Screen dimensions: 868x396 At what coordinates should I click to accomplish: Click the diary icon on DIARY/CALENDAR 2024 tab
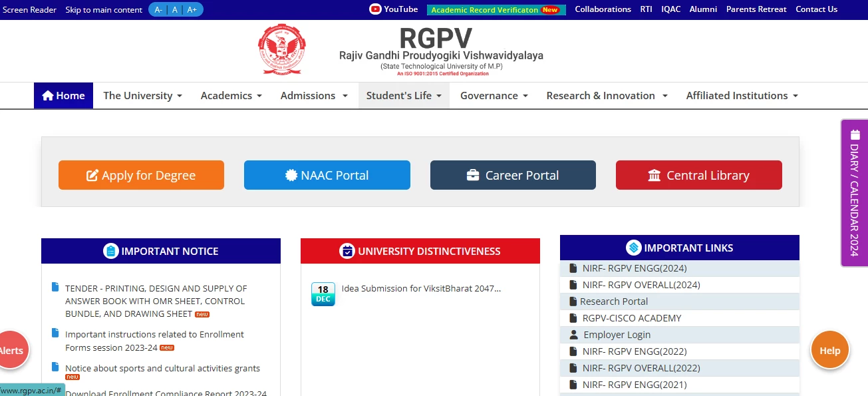tap(854, 134)
